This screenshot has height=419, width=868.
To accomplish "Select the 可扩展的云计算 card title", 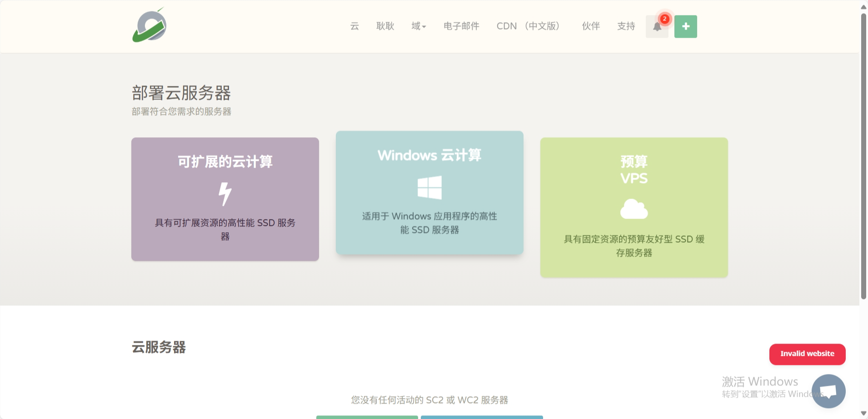I will pos(225,162).
